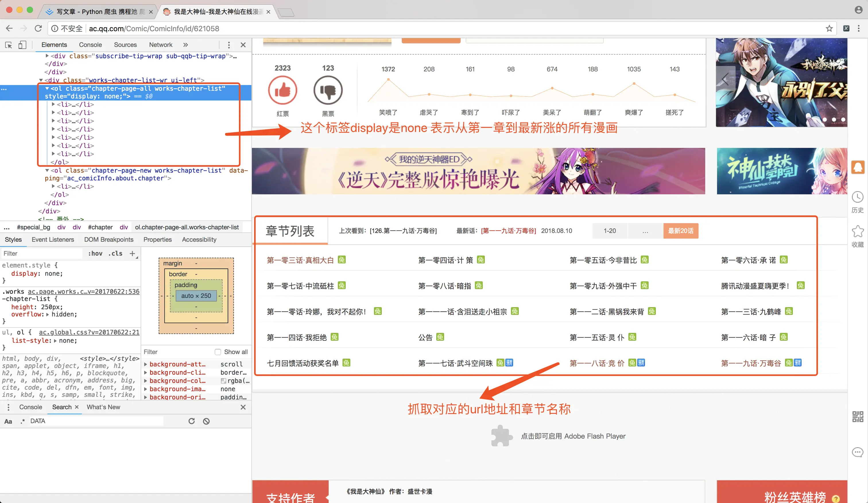868x503 pixels.
Task: Click the carousel previous arrow on banner
Action: point(725,79)
